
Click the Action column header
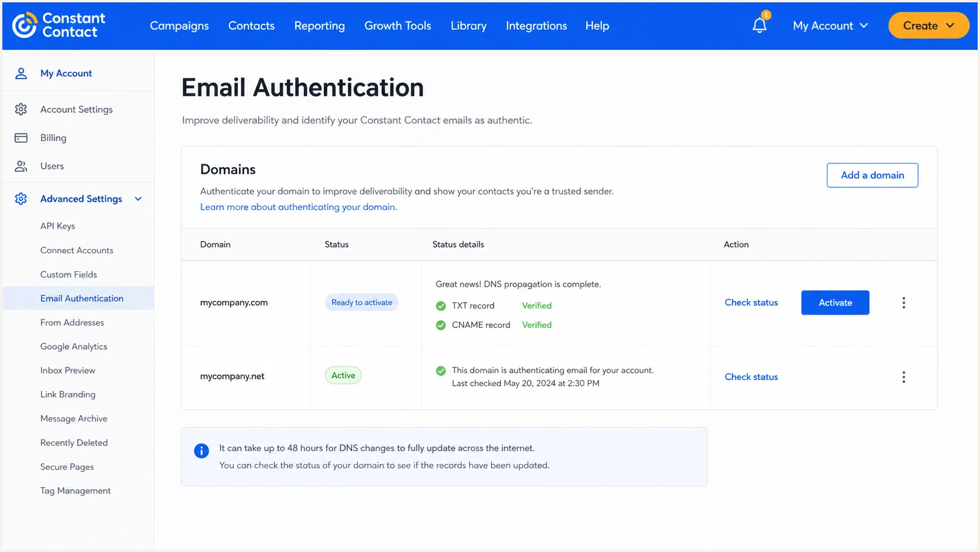tap(736, 245)
